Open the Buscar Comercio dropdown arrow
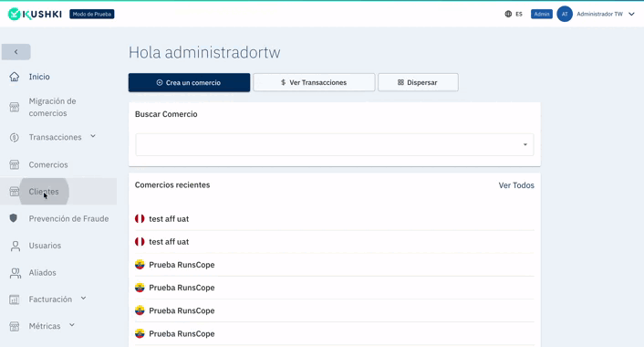644x347 pixels. pos(525,144)
